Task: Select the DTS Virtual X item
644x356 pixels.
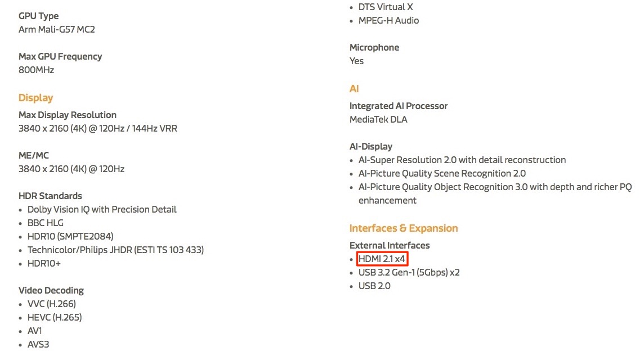Action: tap(386, 7)
